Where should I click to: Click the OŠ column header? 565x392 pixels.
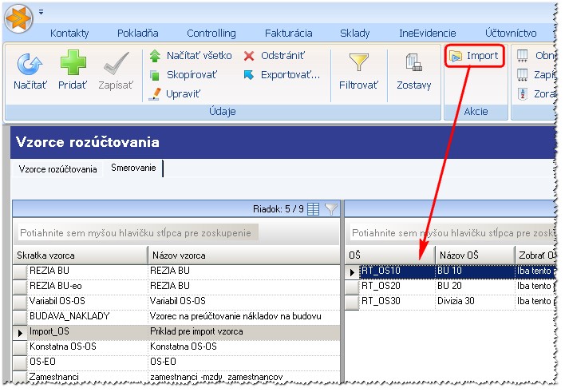pos(390,255)
